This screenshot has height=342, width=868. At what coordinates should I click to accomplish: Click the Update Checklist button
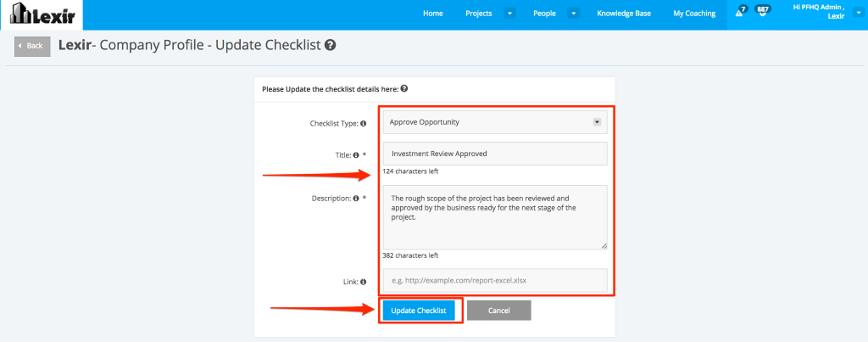click(x=419, y=311)
